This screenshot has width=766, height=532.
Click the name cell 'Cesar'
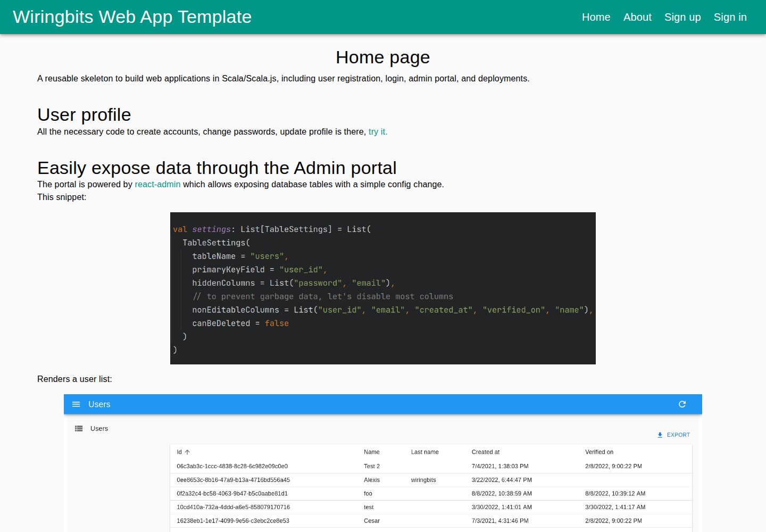(x=372, y=521)
